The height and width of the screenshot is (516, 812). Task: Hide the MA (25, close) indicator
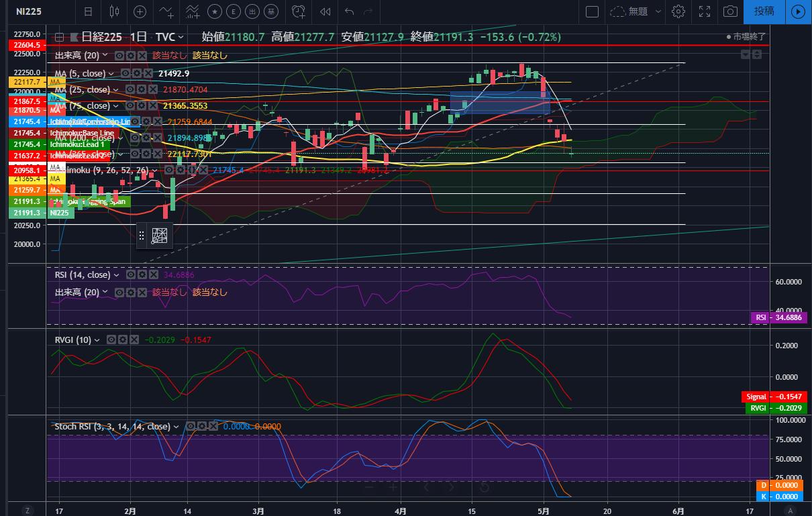(x=129, y=89)
